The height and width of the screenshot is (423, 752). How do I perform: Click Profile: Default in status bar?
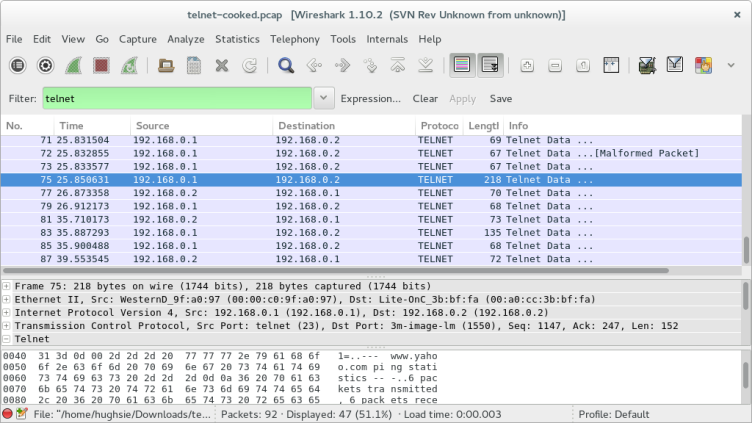(x=613, y=414)
